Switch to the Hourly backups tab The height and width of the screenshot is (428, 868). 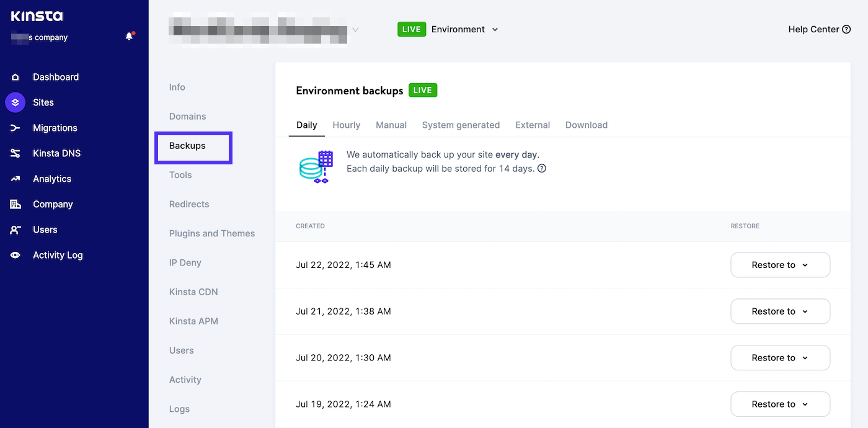(x=346, y=125)
